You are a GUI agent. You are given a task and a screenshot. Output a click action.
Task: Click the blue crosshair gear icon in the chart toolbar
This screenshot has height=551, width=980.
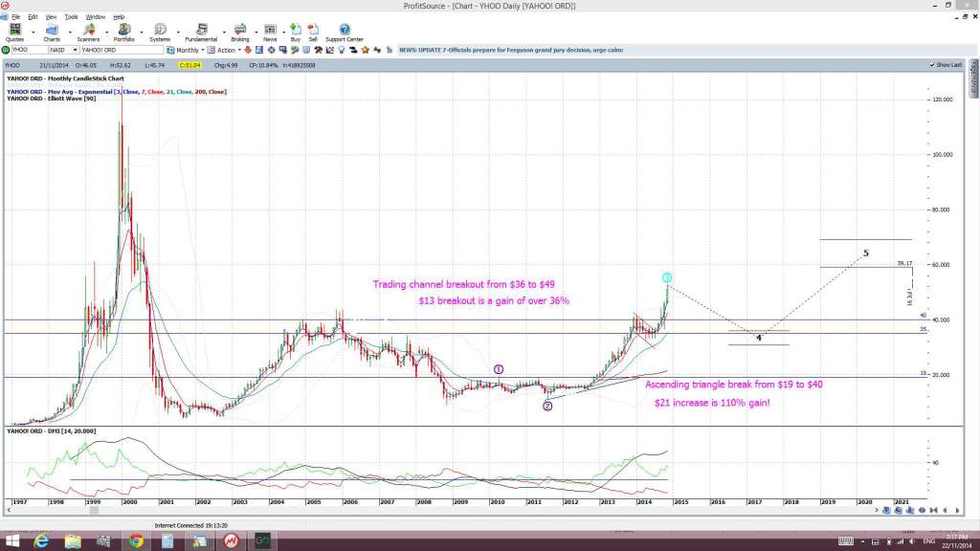click(271, 50)
